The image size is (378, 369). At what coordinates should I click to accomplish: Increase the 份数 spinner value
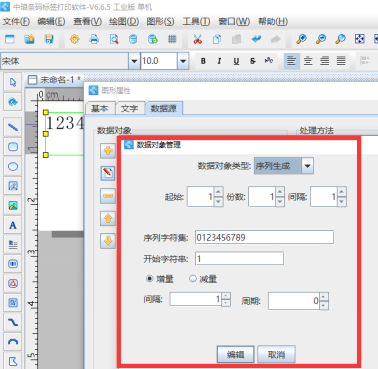point(280,192)
